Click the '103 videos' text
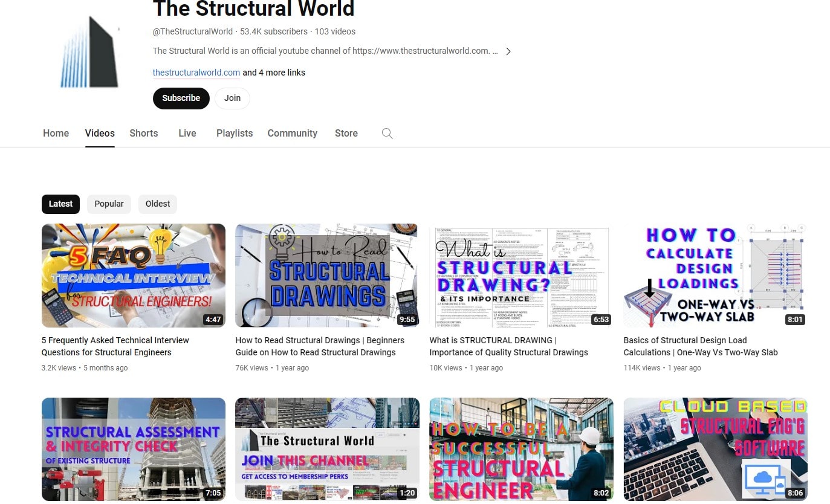Viewport: 830px width, 504px height. coord(335,31)
